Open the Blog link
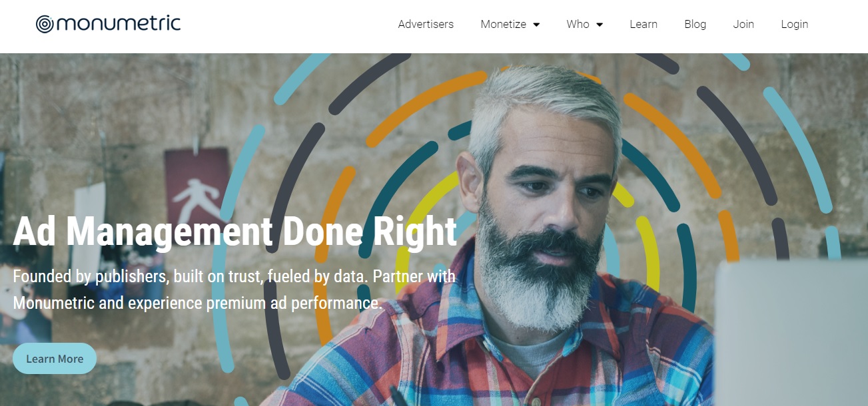Viewport: 868px width, 406px height. (x=695, y=24)
